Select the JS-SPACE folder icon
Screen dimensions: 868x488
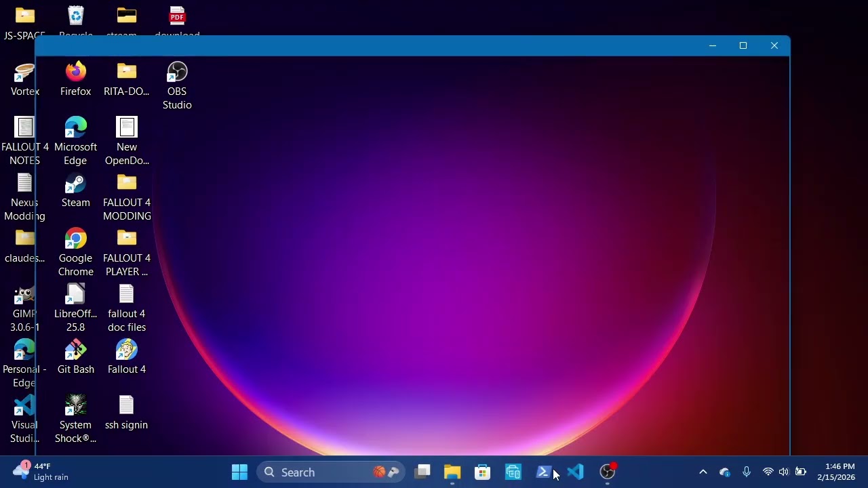[24, 22]
